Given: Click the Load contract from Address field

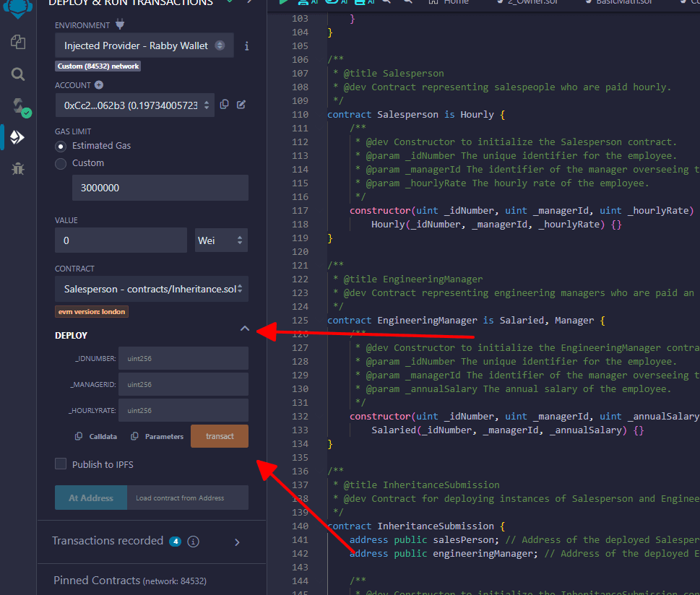Looking at the screenshot, I should click(188, 498).
